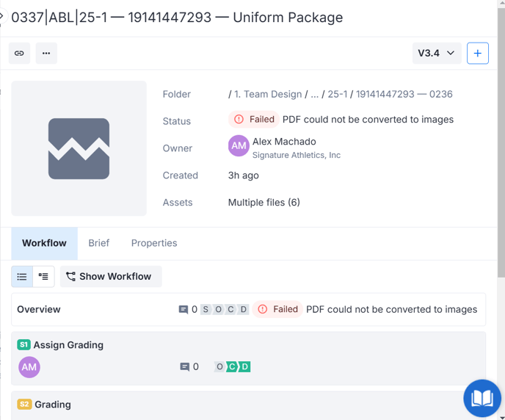Screen dimensions: 505x420
Task: Select the Workflow tab
Action: click(x=44, y=243)
